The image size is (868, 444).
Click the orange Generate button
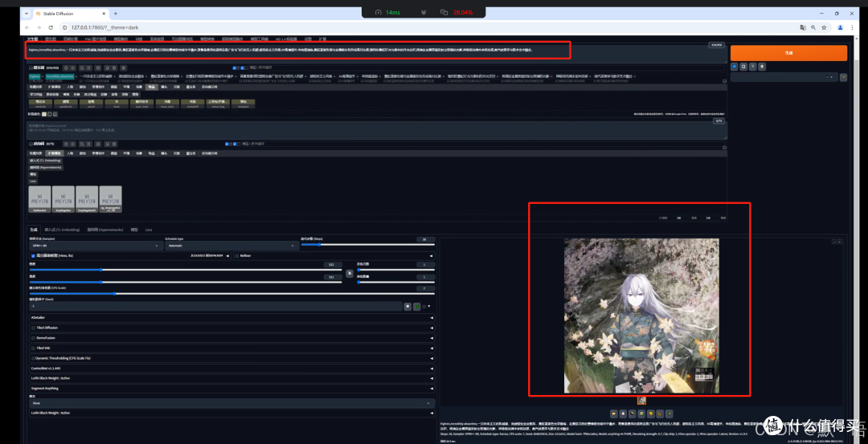coord(788,52)
